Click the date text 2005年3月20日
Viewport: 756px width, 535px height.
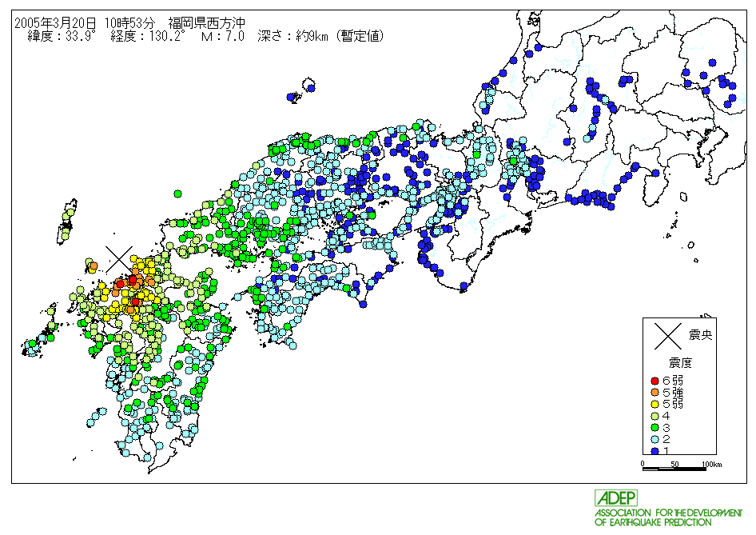pyautogui.click(x=55, y=22)
